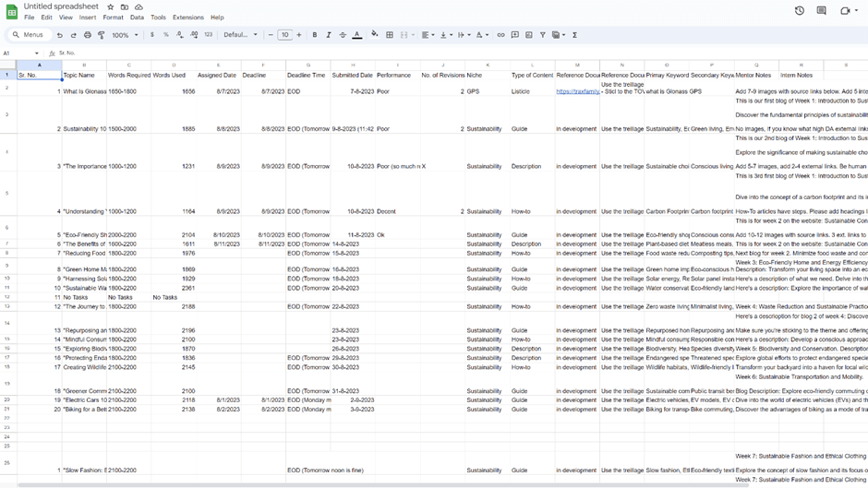Open filter views dropdown

pos(559,35)
